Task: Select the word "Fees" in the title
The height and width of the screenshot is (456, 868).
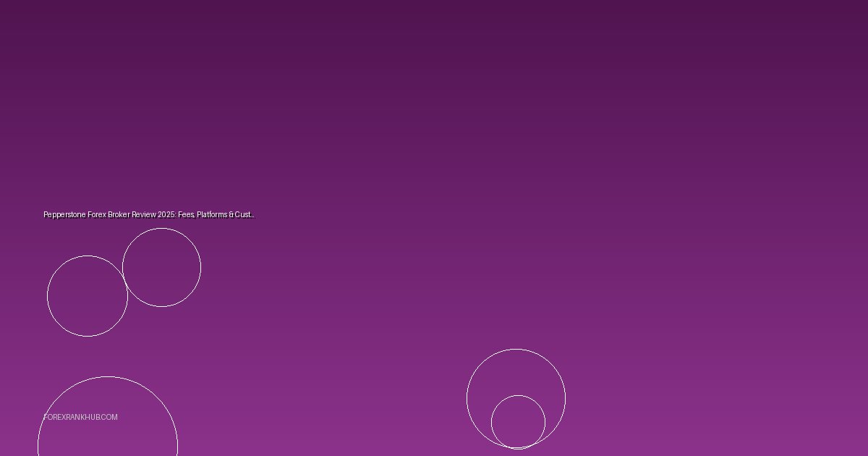Action: [186, 214]
